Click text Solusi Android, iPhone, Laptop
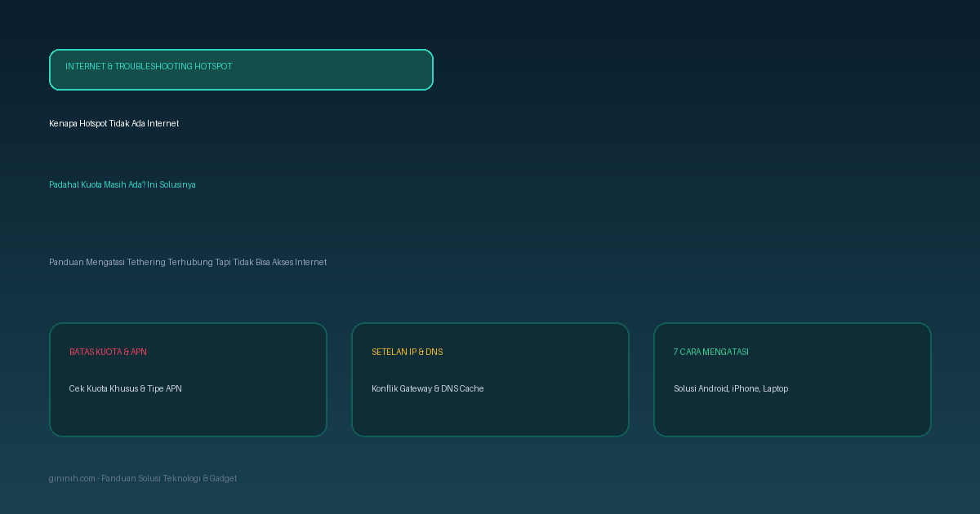This screenshot has width=980, height=514. [731, 388]
